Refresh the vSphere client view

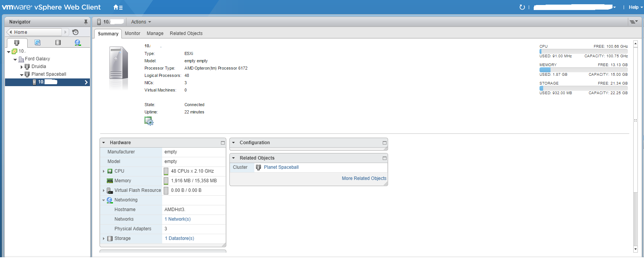(522, 7)
